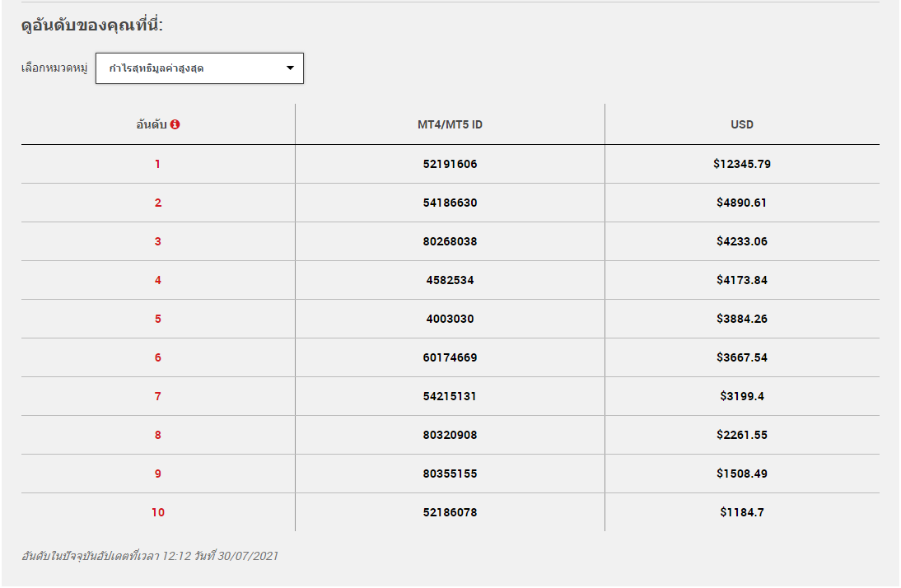This screenshot has width=901, height=588.
Task: Click the $3199.4 amount
Action: [742, 396]
